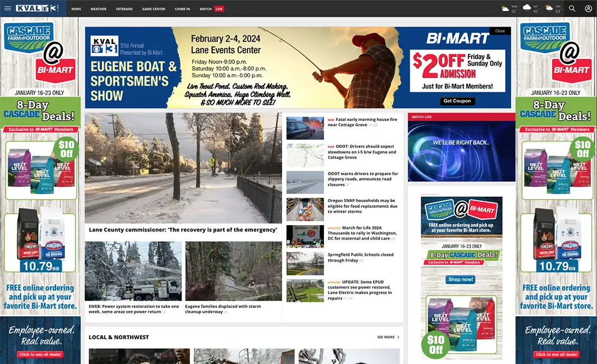Screen dimensions: 597x364
Task: Open the Veterans menu item
Action: (124, 9)
